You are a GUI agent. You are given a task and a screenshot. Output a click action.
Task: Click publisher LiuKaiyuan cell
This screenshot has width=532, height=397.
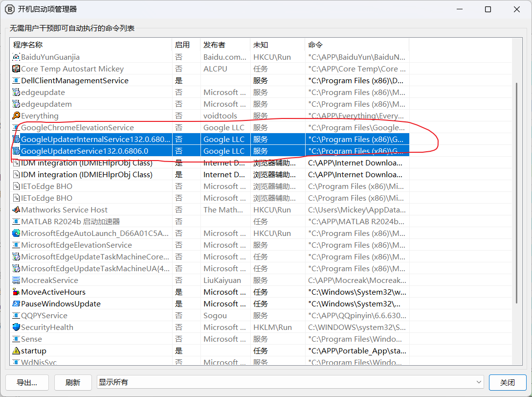(x=222, y=280)
